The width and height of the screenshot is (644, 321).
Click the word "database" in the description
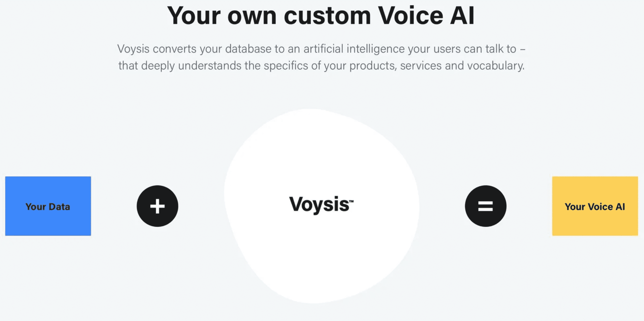coord(248,49)
